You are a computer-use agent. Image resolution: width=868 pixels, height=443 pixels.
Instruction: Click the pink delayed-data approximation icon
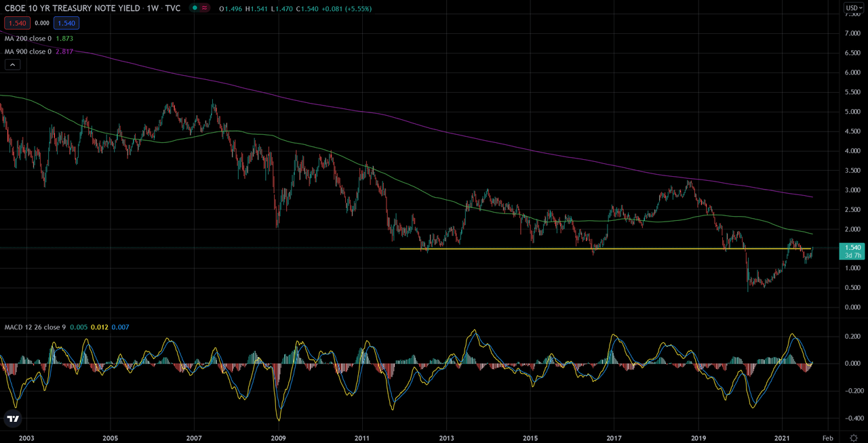tap(204, 8)
